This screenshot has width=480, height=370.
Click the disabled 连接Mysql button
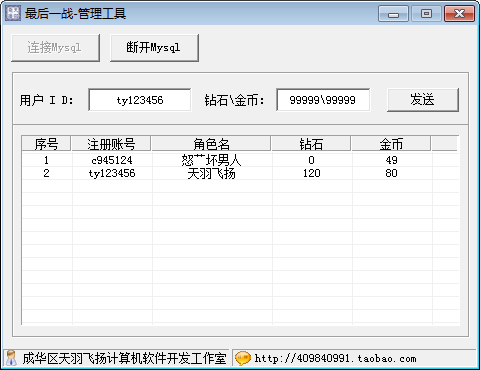[55, 48]
